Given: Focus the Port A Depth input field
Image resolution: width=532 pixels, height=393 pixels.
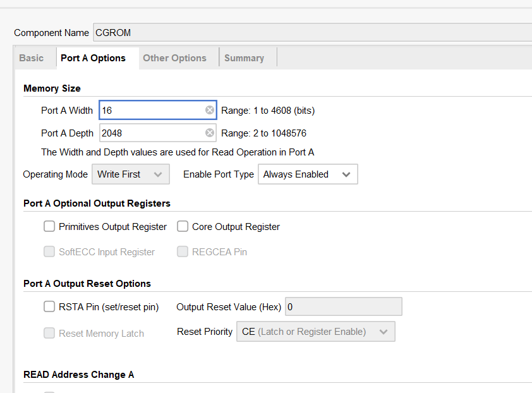Looking at the screenshot, I should (152, 133).
